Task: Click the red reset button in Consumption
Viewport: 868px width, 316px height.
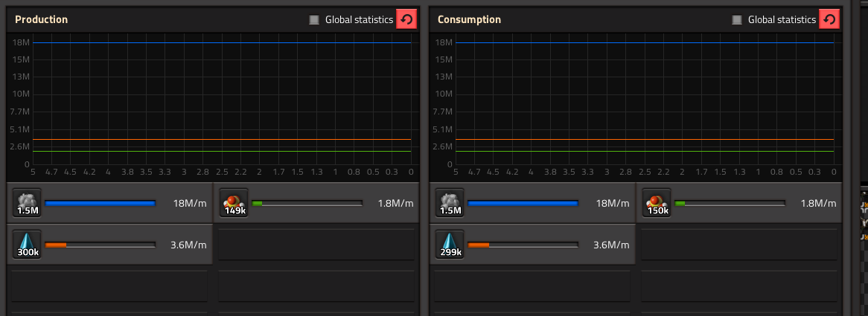Action: (829, 19)
